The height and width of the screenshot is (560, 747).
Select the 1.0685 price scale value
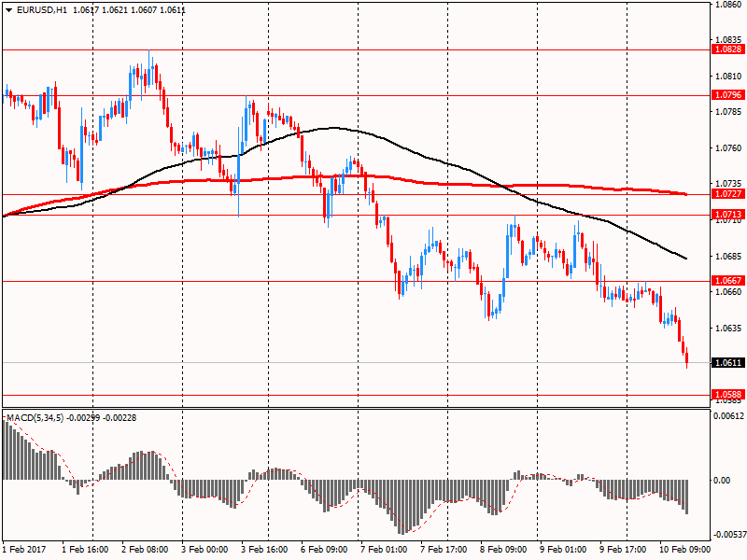(728, 256)
